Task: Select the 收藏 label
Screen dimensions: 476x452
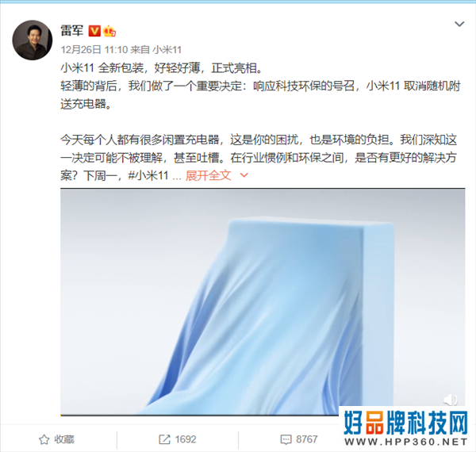Action: point(64,439)
